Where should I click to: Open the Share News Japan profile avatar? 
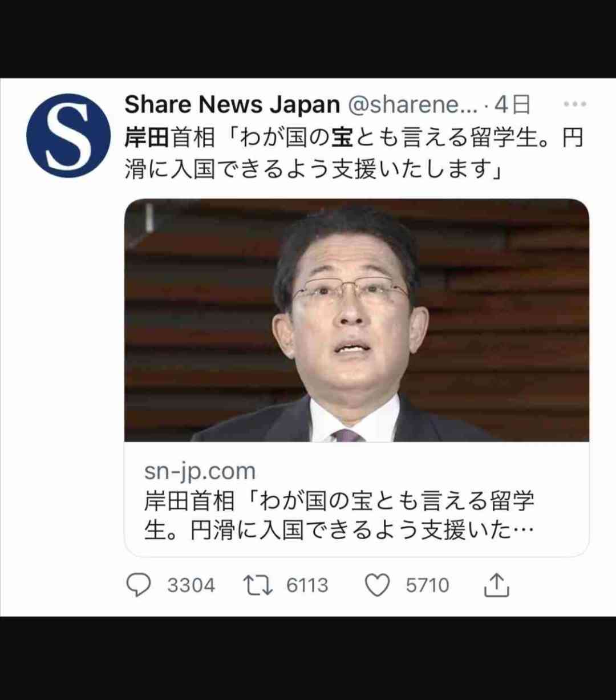click(68, 135)
